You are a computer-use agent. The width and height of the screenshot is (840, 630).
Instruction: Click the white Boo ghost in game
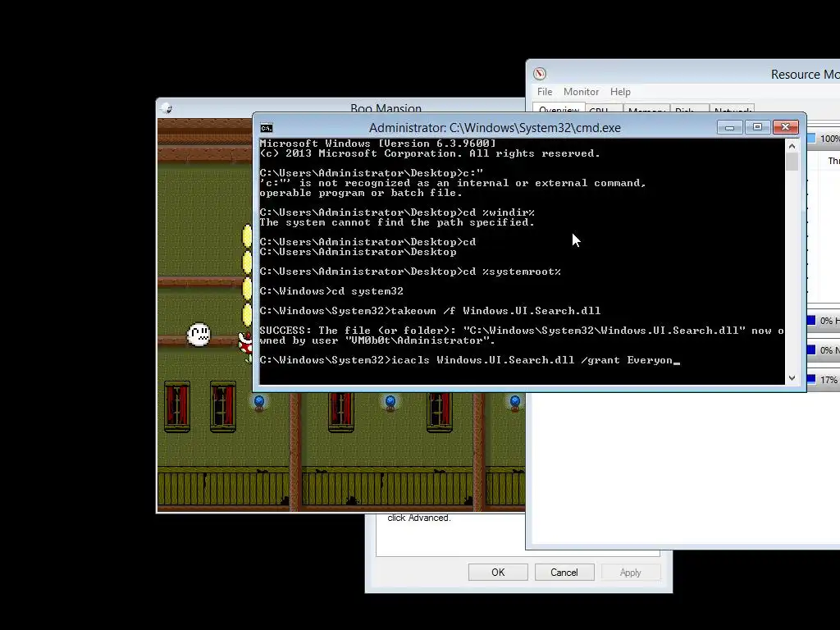[199, 335]
